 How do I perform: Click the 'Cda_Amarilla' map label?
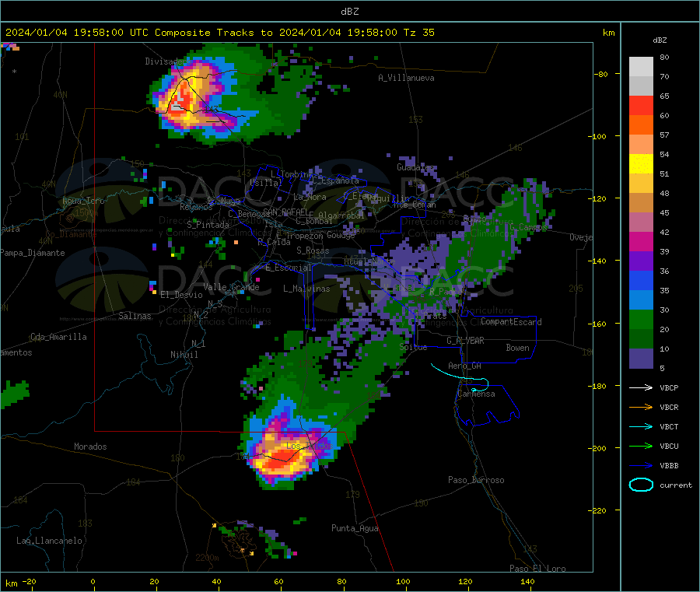click(58, 337)
